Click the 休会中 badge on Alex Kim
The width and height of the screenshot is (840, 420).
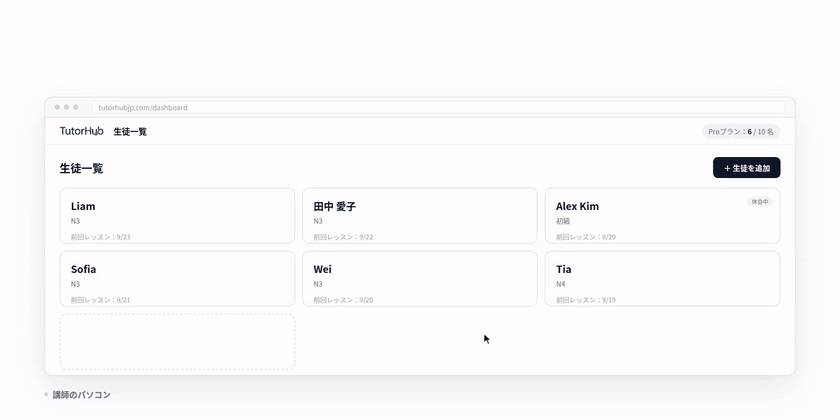[760, 202]
